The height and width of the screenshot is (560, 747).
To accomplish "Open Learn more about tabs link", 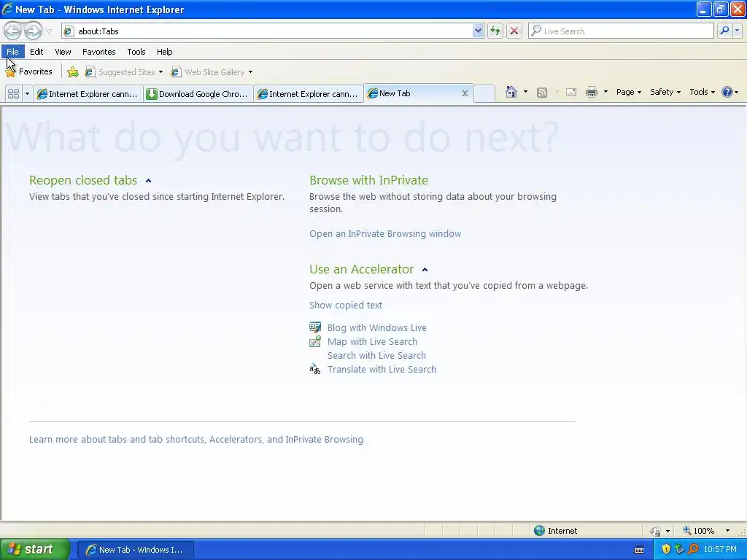I will [x=196, y=439].
